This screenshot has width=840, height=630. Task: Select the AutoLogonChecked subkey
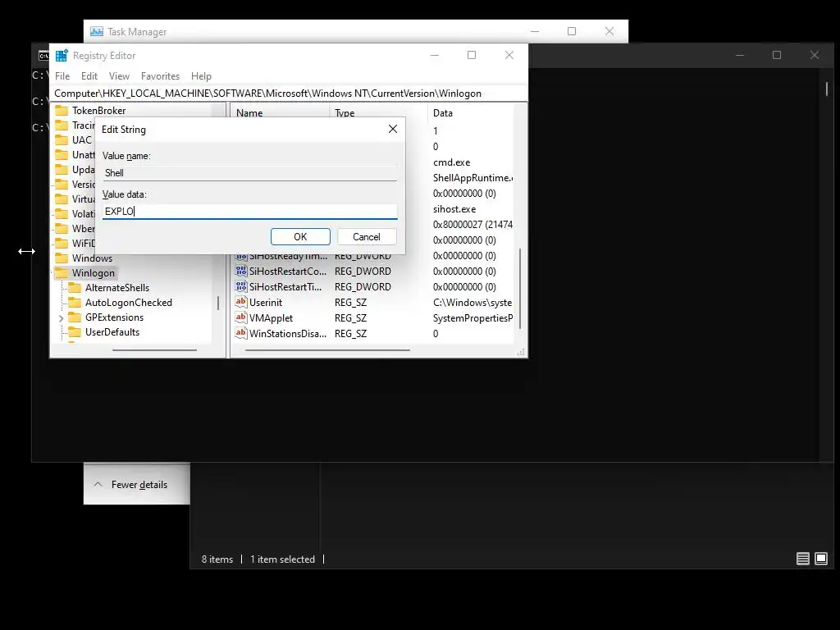pyautogui.click(x=129, y=303)
